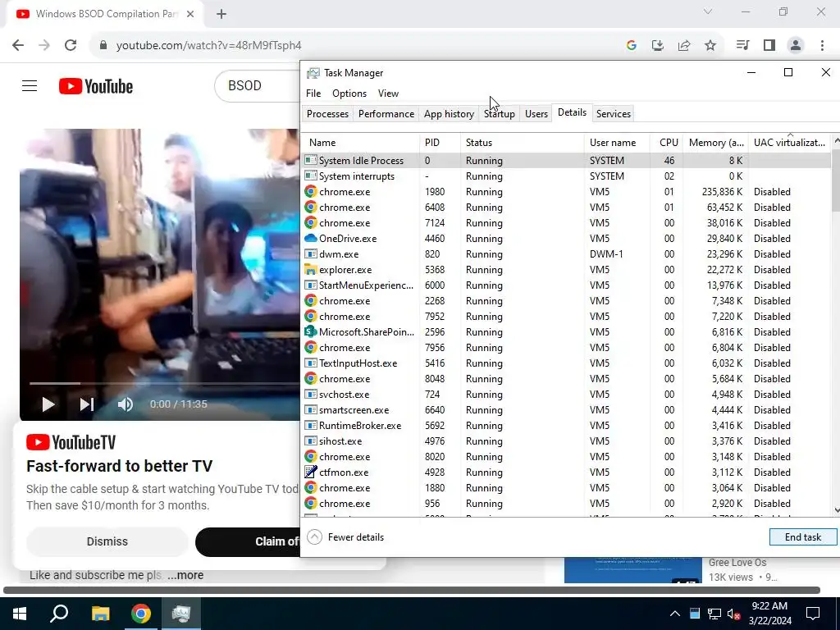Bookmark this page with the star icon

(710, 46)
